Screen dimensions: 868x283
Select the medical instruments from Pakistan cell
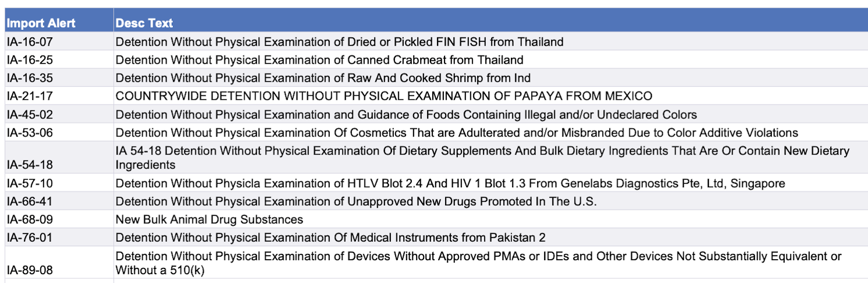[330, 238]
